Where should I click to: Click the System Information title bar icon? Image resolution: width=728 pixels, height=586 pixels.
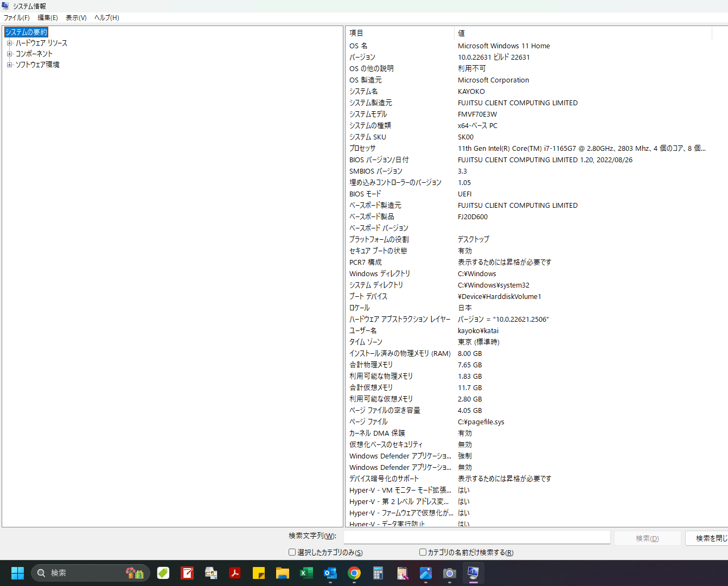5,6
